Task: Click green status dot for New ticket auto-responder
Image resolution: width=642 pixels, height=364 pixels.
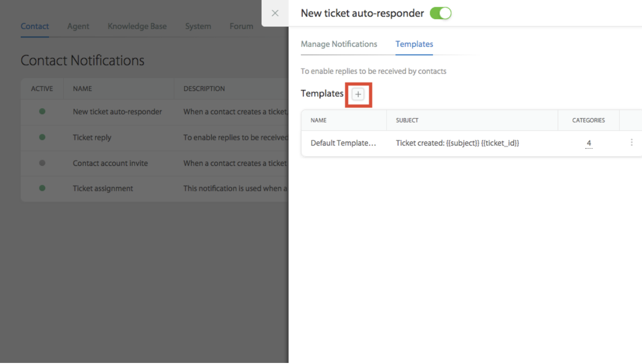Action: coord(42,111)
